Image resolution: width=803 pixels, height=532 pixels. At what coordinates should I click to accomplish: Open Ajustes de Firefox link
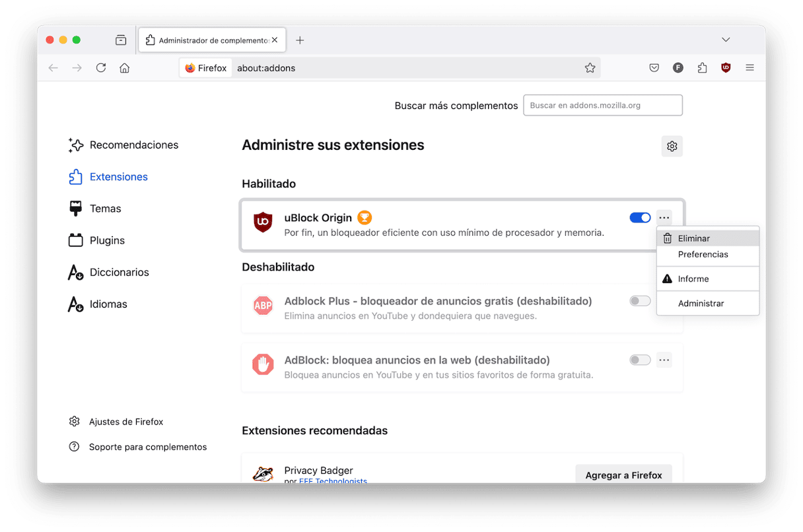click(116, 422)
